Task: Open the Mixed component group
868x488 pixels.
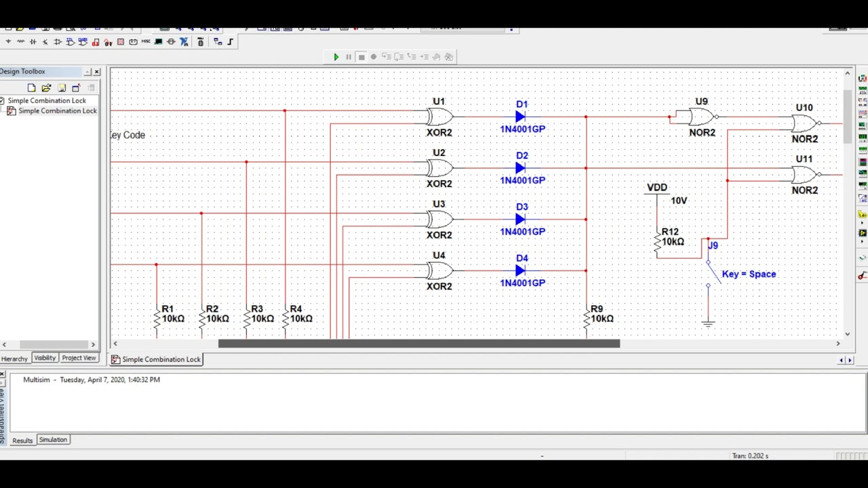Action: [108, 41]
